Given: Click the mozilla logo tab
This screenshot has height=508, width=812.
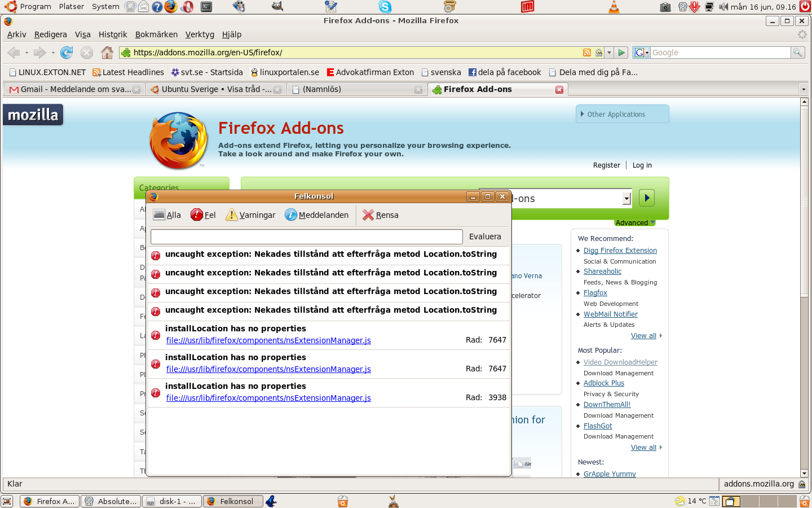Looking at the screenshot, I should 33,115.
